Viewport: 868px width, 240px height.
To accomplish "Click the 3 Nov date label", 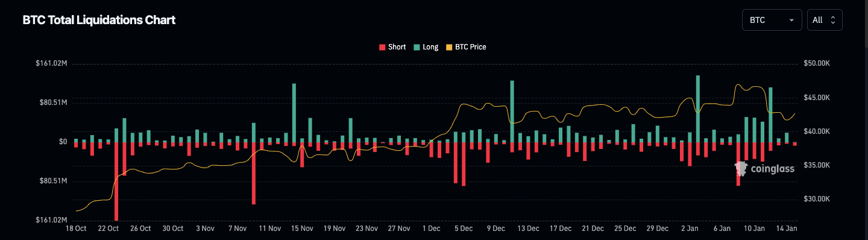I will tap(205, 229).
